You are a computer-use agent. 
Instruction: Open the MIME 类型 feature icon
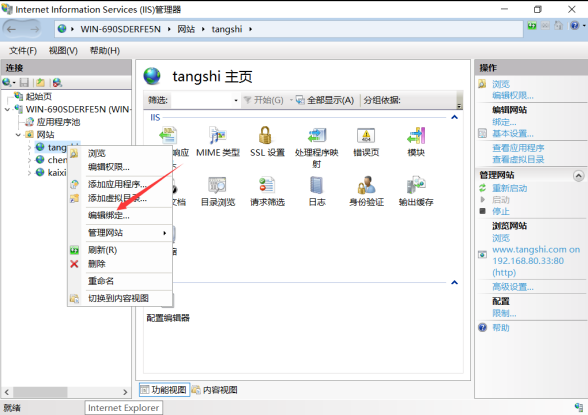pos(218,135)
